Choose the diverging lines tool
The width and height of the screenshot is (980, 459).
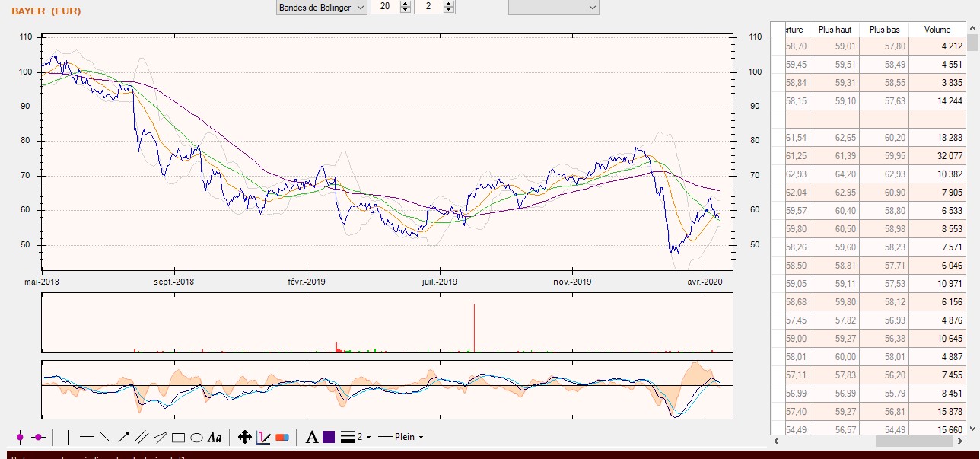(160, 437)
